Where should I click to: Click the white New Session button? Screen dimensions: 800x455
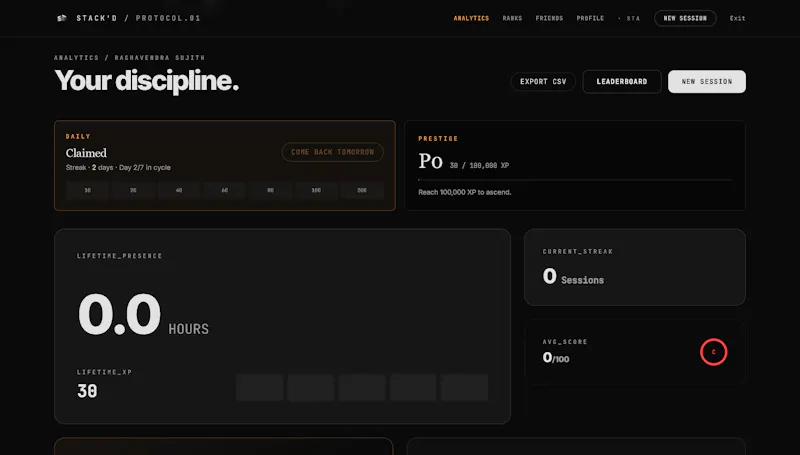coord(707,82)
